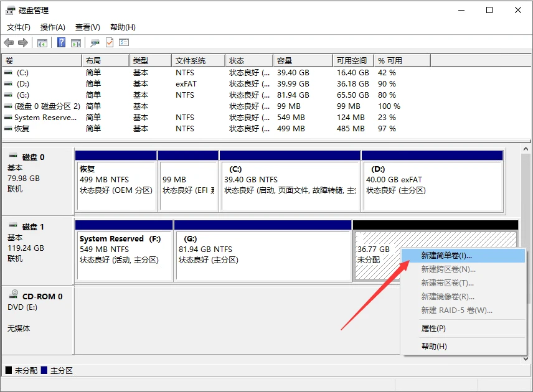Click the scrollbar up arrow
Screen dimensions: 533x392
click(525, 148)
